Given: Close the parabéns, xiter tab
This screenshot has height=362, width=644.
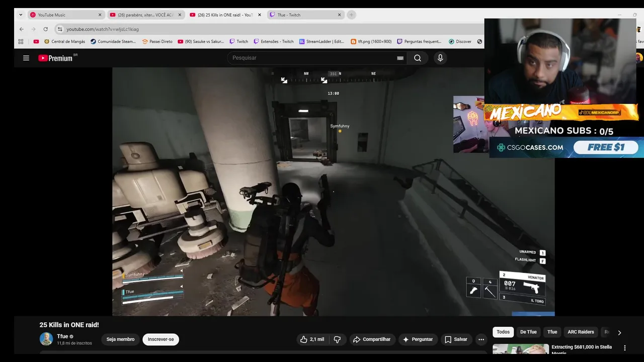Looking at the screenshot, I should 180,15.
